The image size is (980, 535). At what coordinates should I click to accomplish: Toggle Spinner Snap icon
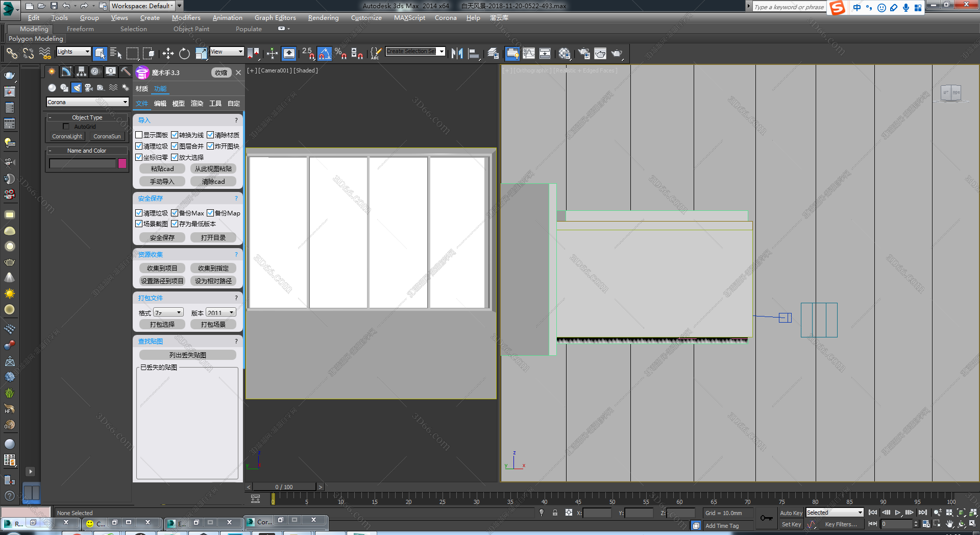tap(357, 53)
